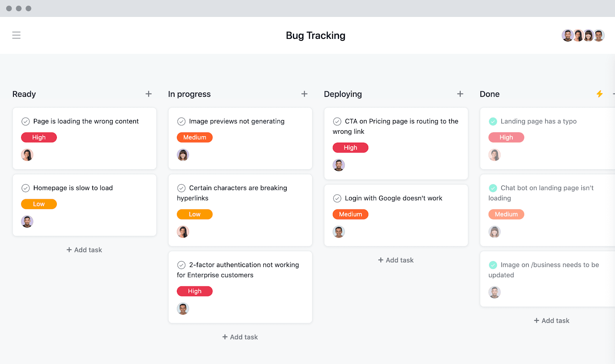615x364 pixels.
Task: Select the Done column title
Action: pyautogui.click(x=490, y=94)
